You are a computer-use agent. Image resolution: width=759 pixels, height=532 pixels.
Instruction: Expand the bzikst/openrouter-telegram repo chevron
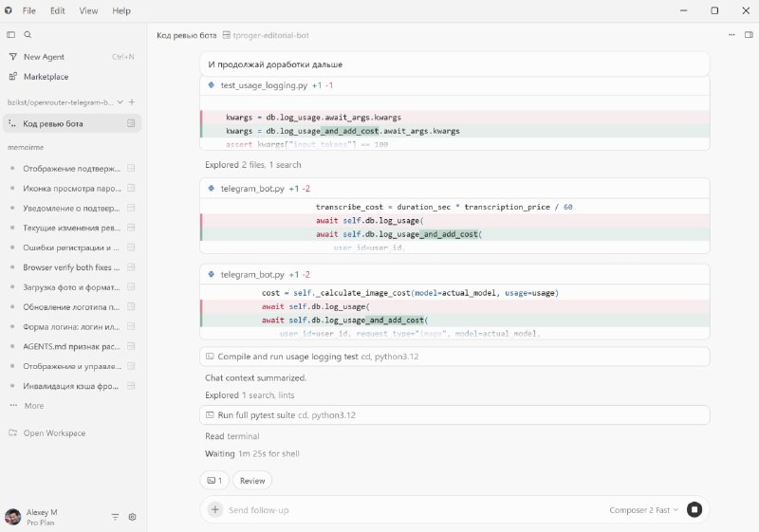[120, 102]
